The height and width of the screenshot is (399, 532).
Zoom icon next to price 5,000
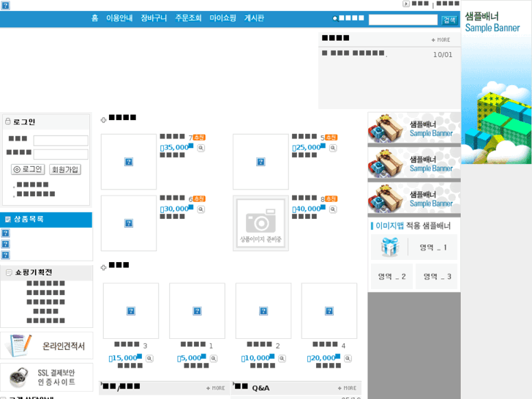(214, 358)
